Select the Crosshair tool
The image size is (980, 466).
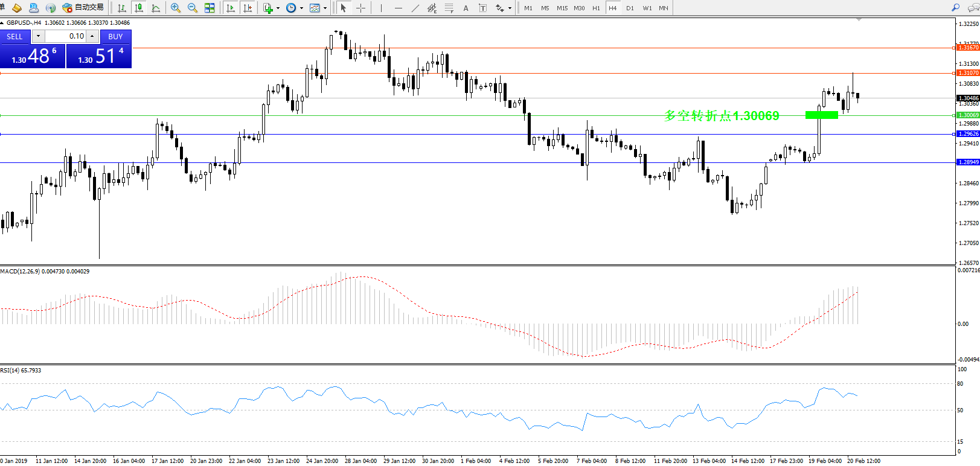tap(360, 8)
